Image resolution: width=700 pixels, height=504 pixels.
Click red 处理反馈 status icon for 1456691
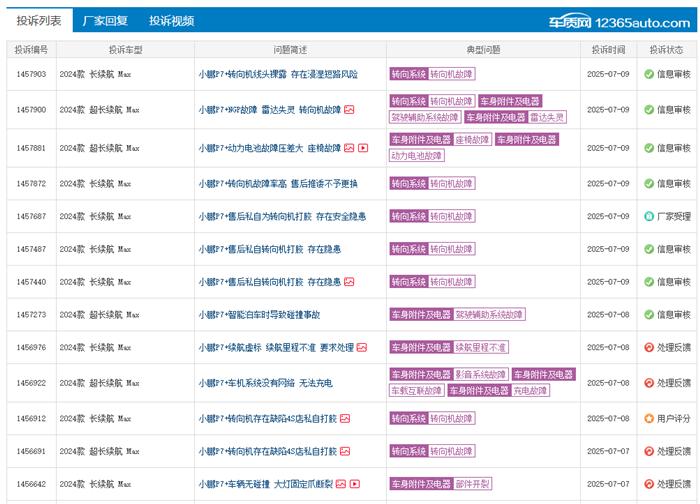point(649,451)
